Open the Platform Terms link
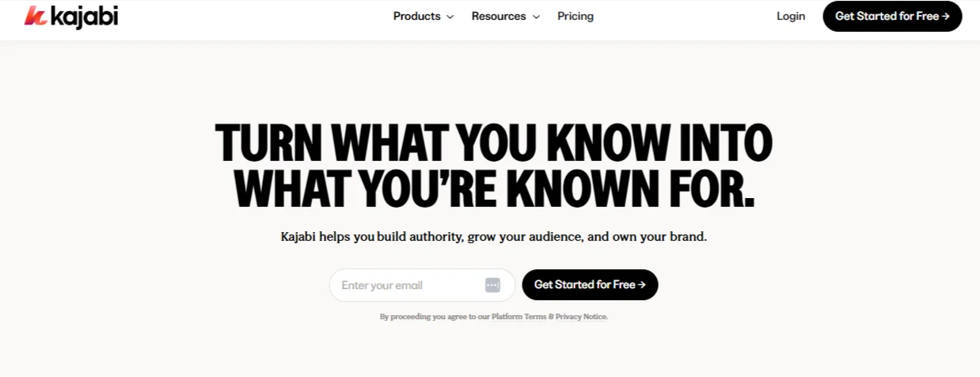 coord(519,317)
